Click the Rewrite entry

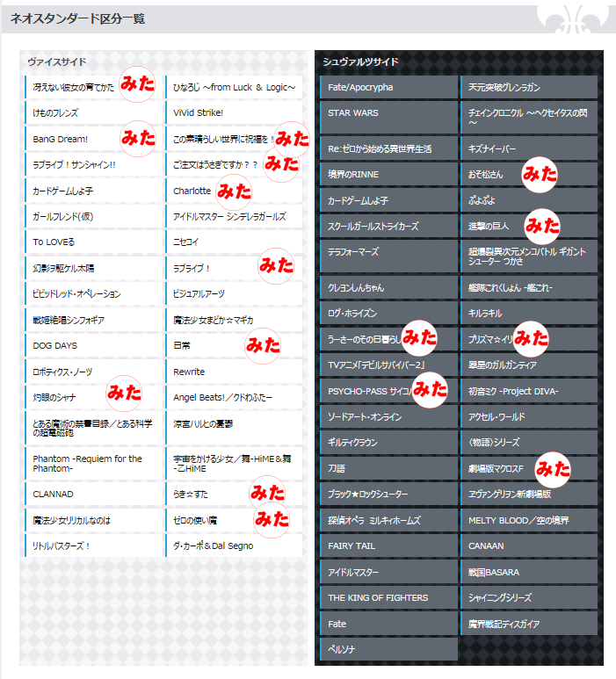pyautogui.click(x=234, y=372)
